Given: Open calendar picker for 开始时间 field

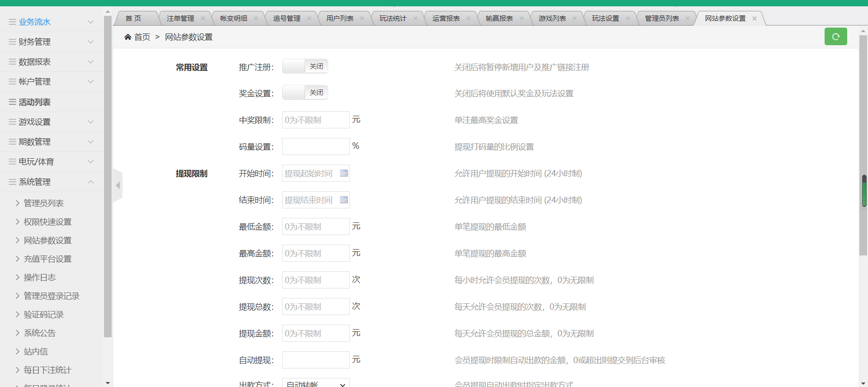Looking at the screenshot, I should [344, 173].
